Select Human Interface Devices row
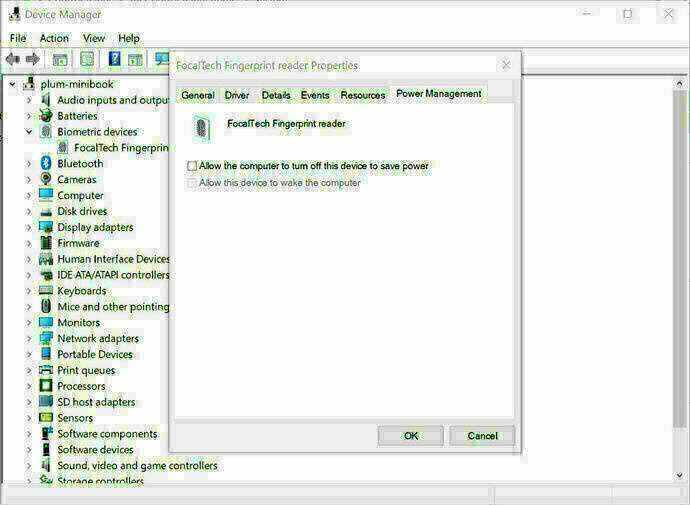 coord(114,259)
